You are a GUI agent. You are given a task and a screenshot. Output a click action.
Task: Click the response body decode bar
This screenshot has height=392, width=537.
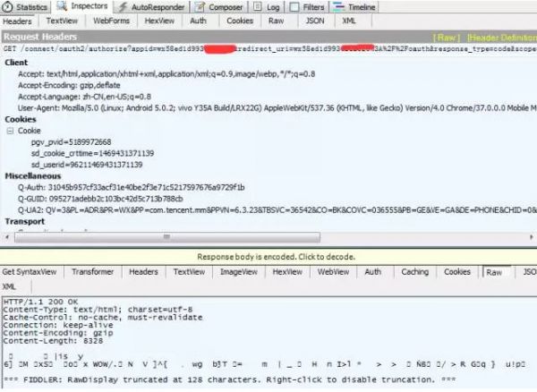point(268,255)
